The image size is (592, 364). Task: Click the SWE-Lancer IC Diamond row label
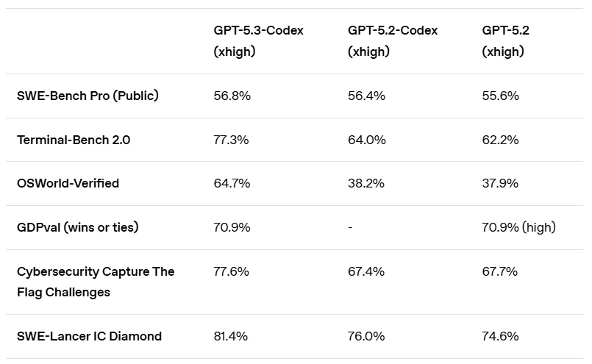(89, 336)
